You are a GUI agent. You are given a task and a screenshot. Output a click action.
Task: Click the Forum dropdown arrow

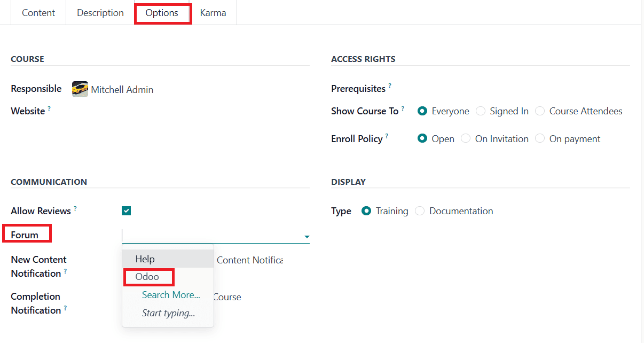coord(307,236)
